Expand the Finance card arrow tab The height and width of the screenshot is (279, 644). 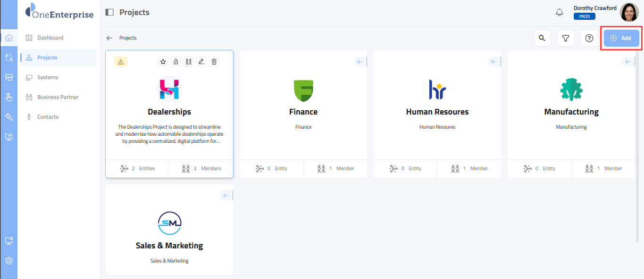coord(360,62)
